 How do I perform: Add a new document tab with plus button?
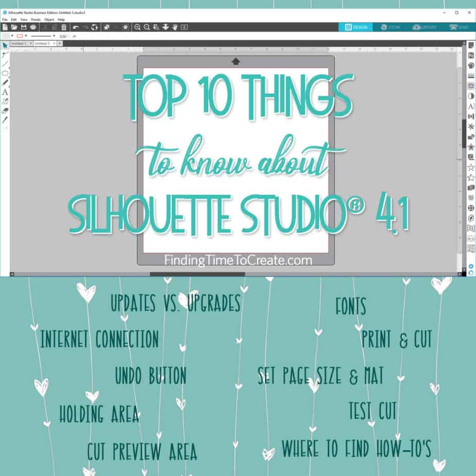coord(59,44)
